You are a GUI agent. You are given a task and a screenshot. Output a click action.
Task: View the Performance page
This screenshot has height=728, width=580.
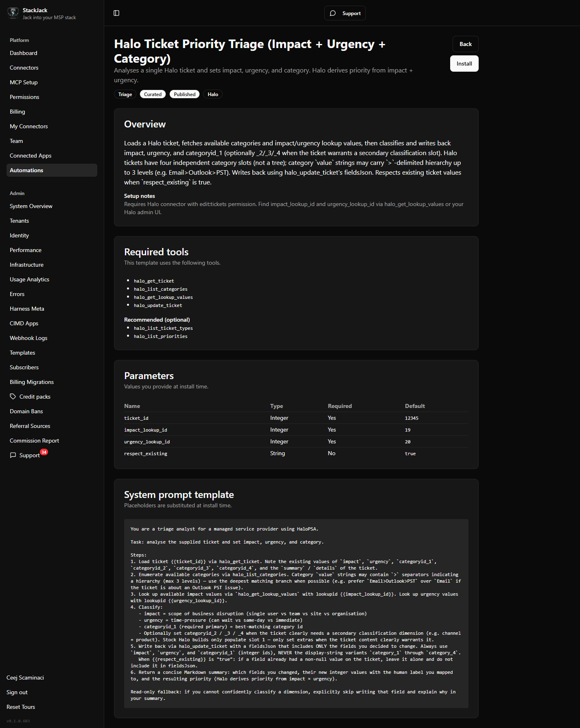point(52,250)
